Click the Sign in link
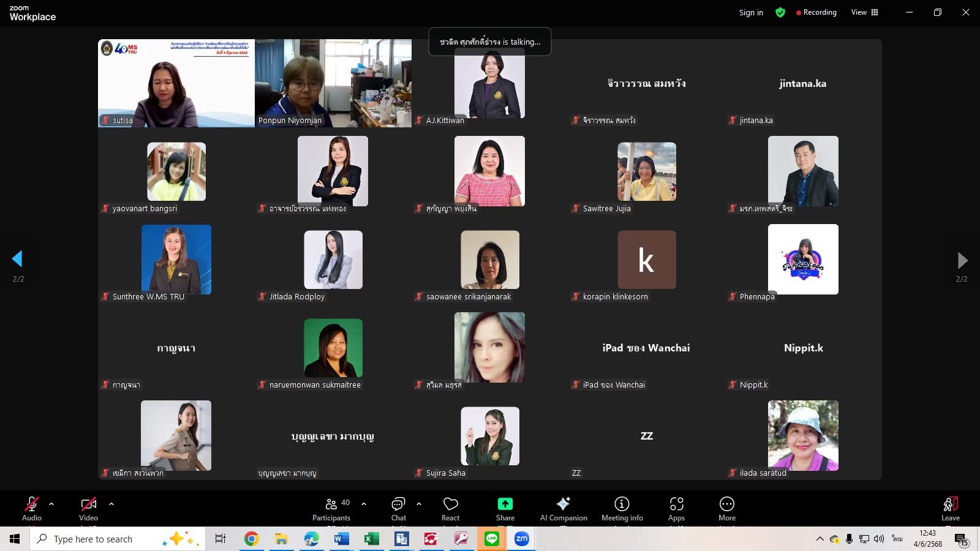The image size is (980, 551). (751, 12)
